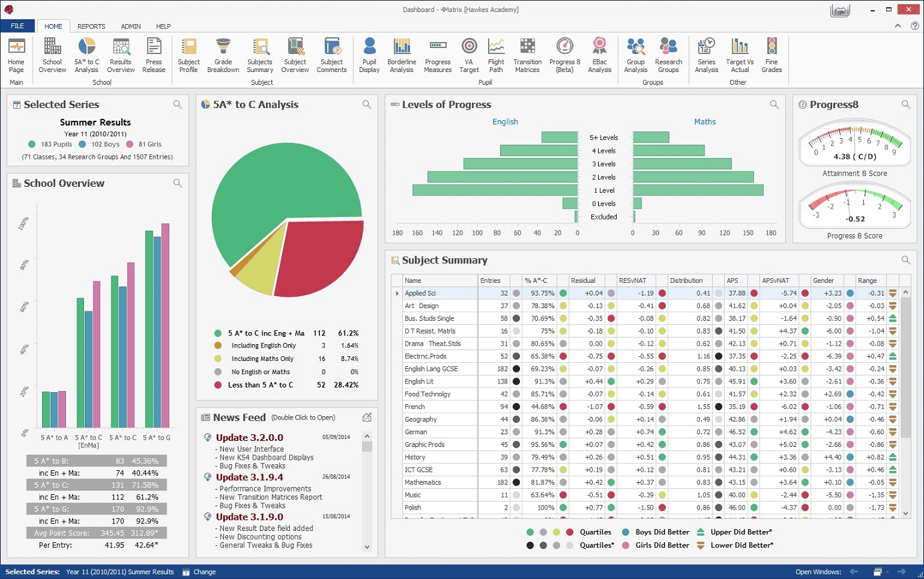The image size is (924, 579).
Task: Open Target Vs Actual in ribbon
Action: (739, 55)
